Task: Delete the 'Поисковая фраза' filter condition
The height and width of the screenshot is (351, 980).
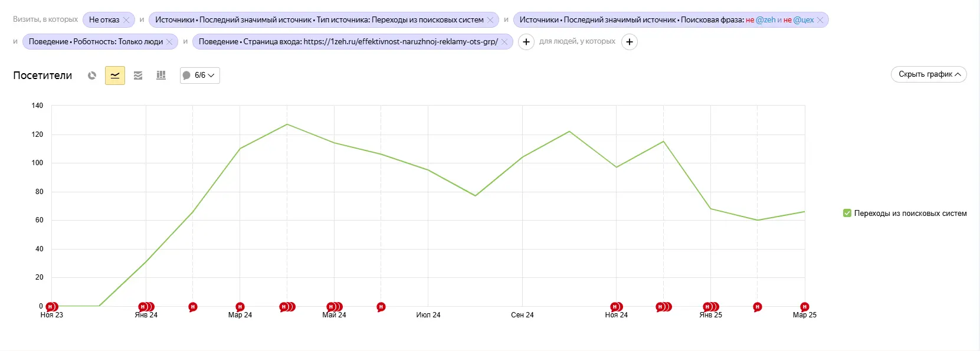Action: pyautogui.click(x=820, y=20)
